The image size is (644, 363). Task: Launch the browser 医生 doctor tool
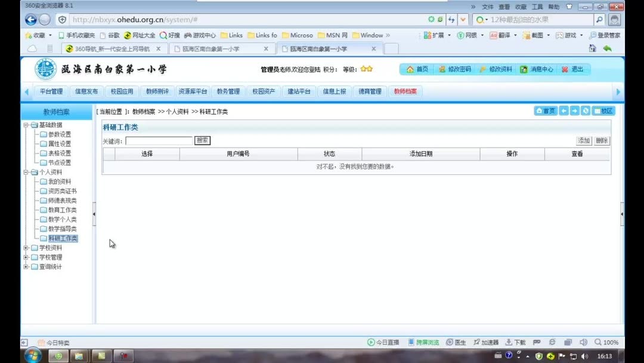[456, 342]
